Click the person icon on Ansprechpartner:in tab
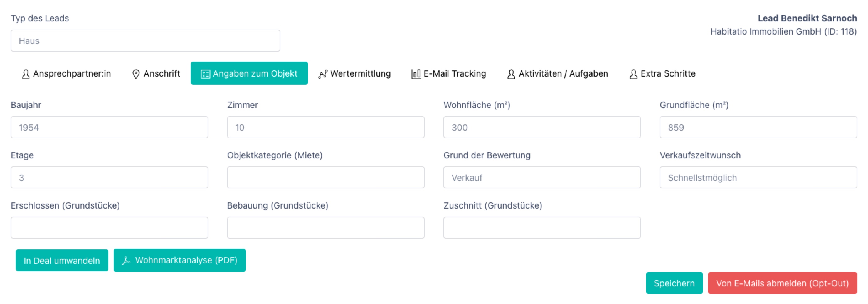This screenshot has width=868, height=304. click(x=25, y=73)
